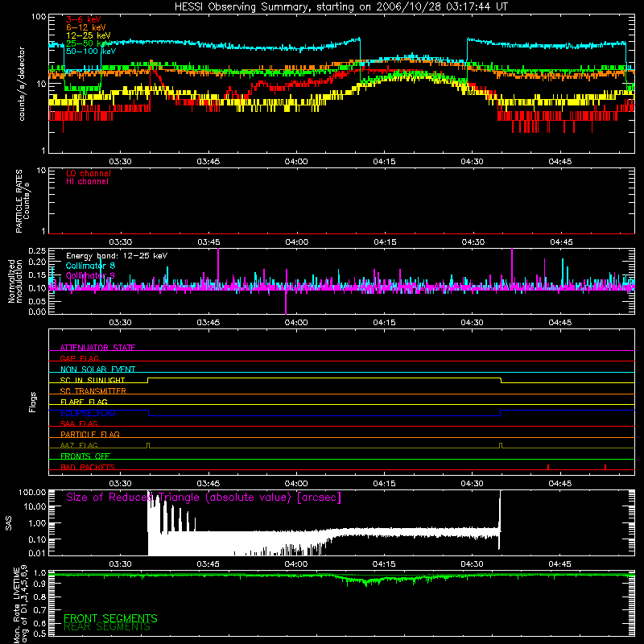The image size is (644, 644).
Task: Click 03:45 tick under the modulation plot
Action: pyautogui.click(x=208, y=323)
